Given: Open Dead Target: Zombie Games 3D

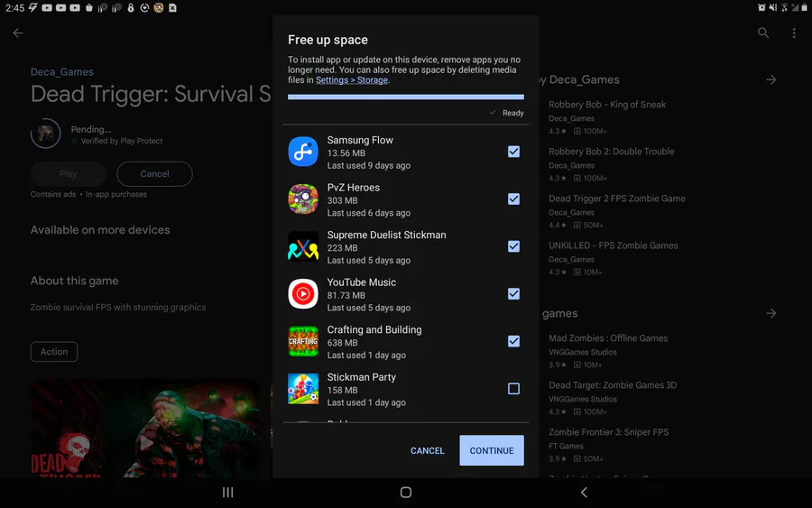Looking at the screenshot, I should click(x=613, y=385).
